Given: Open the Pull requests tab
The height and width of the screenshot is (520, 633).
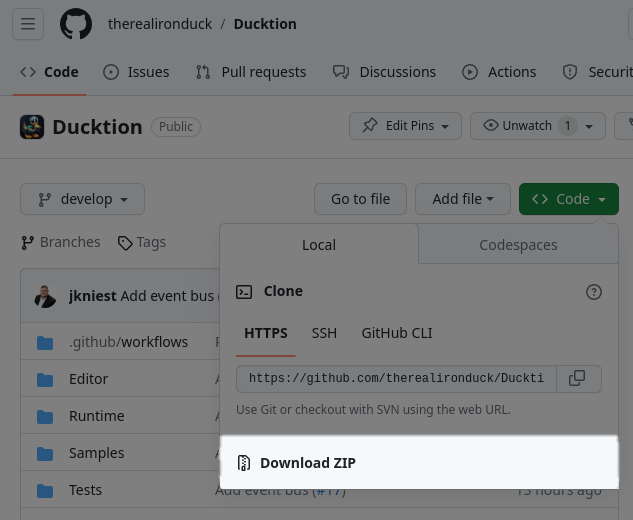Looking at the screenshot, I should coord(251,72).
